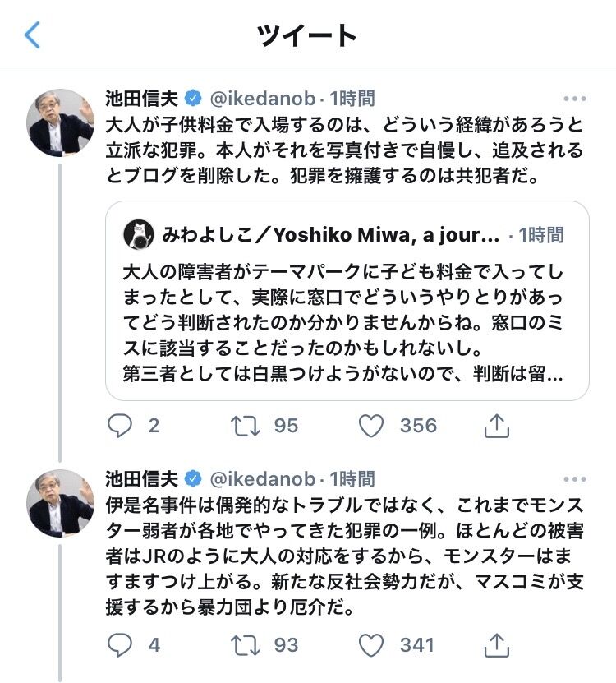
Task: Tap the @ikedanob handle on first tweet
Action: 263,99
